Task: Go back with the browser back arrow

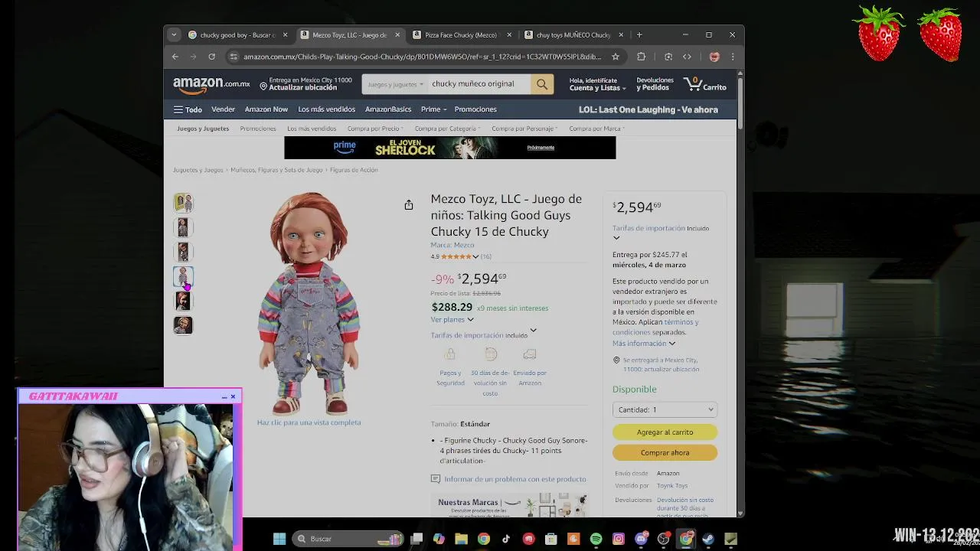Action: tap(175, 57)
